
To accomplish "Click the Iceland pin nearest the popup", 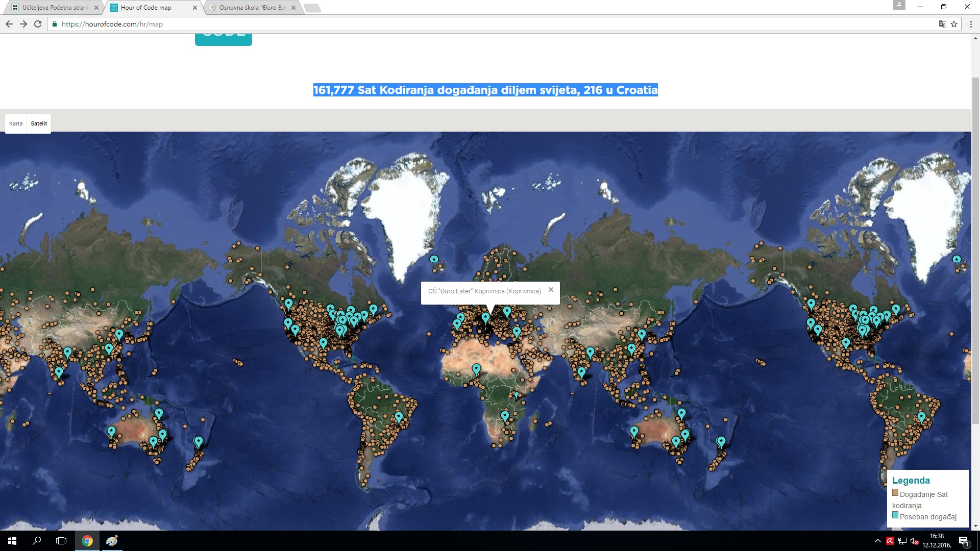I will tap(434, 260).
